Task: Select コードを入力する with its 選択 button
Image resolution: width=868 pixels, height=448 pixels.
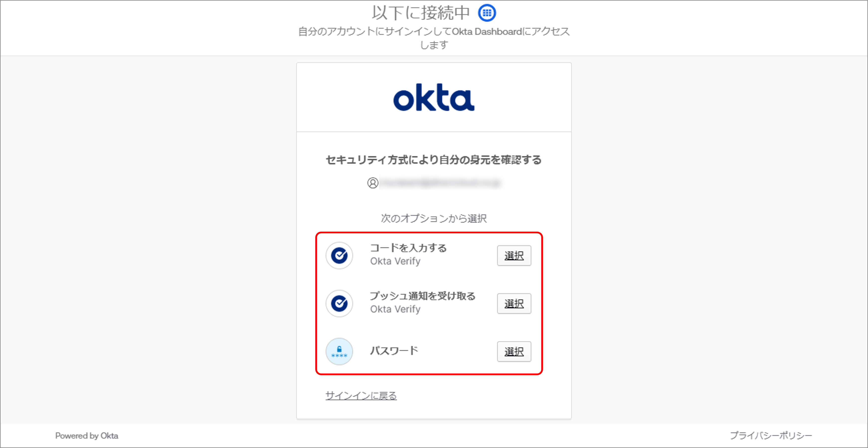Action: 514,256
